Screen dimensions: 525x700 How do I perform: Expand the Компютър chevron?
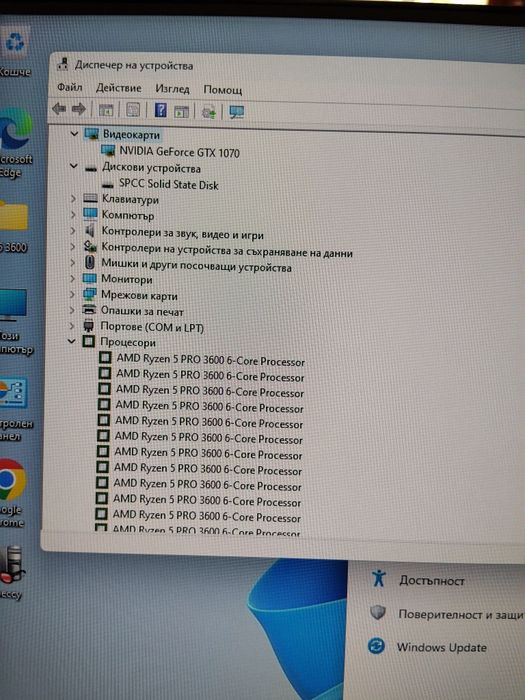[73, 215]
